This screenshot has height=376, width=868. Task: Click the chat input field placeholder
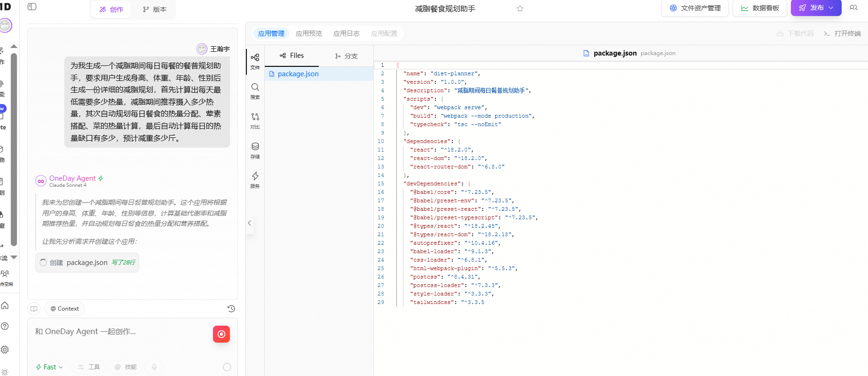click(x=85, y=331)
